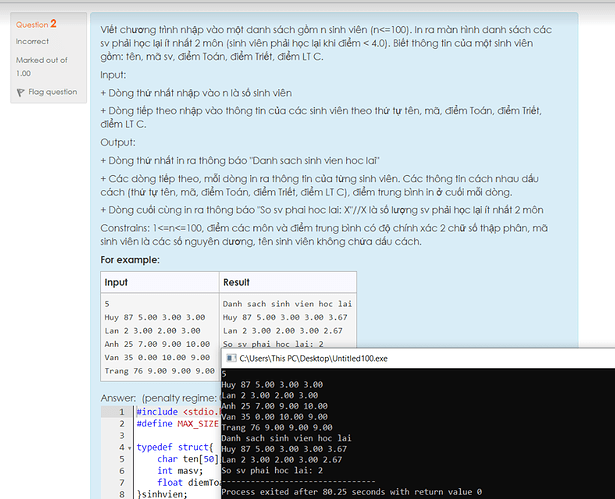This screenshot has width=615, height=499.
Task: Click the flag icon beside Flag question
Action: [20, 92]
